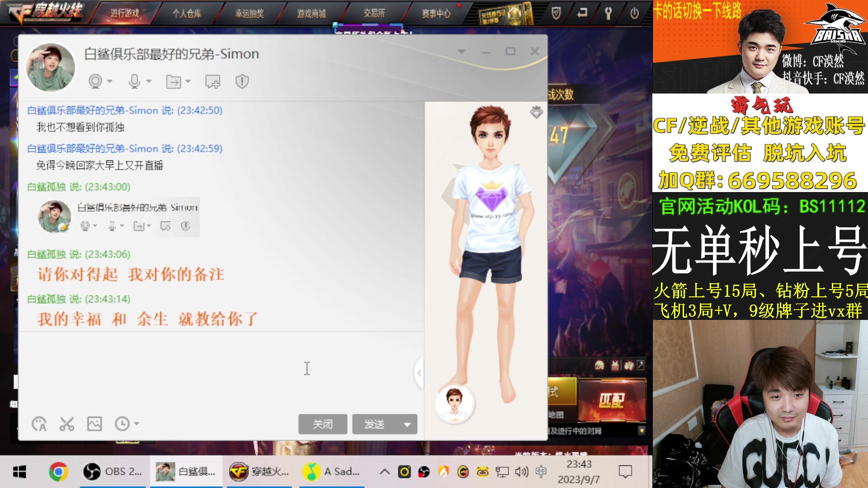This screenshot has height=488, width=868.
Task: Open the video call camera icon in chat toolbar
Action: 95,81
